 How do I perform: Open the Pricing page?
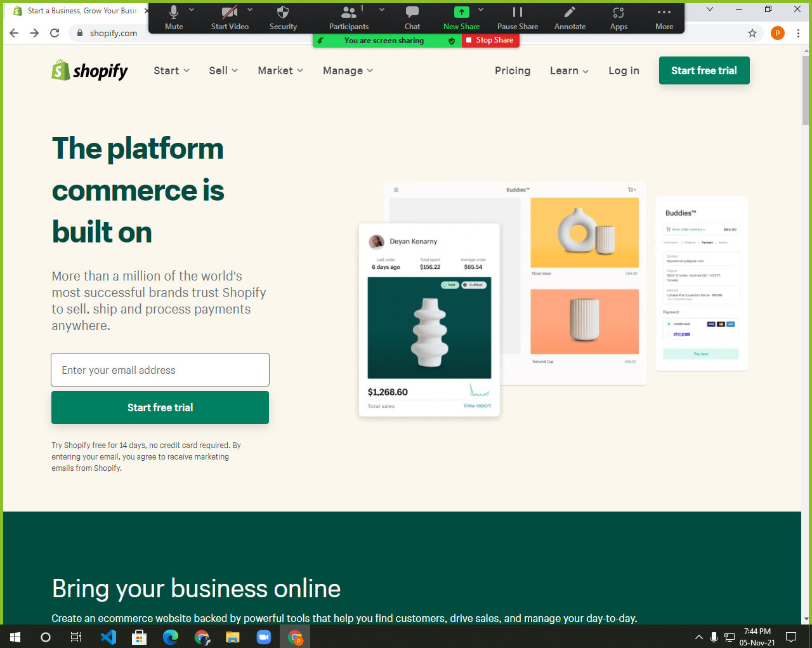[x=513, y=70]
